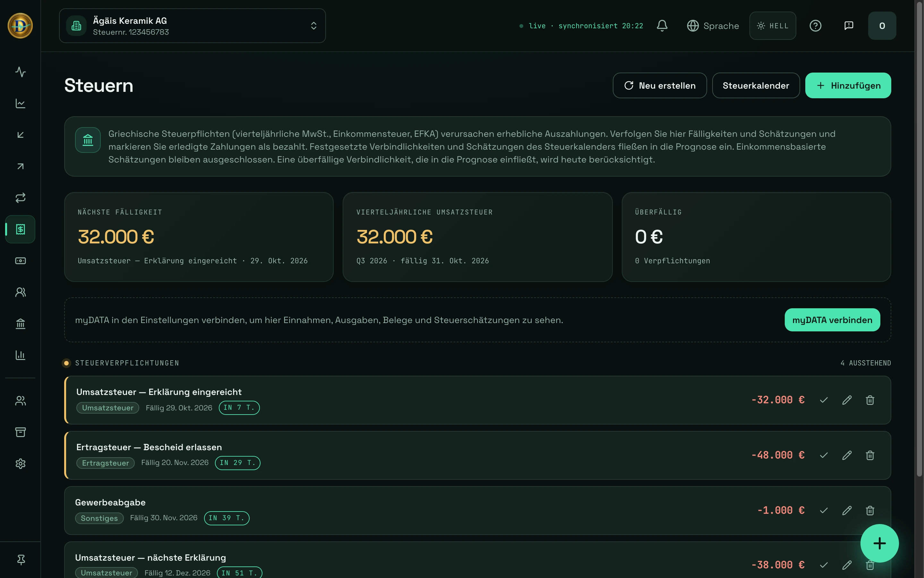Open the archive box sidebar icon
Viewport: 924px width, 578px height.
point(20,432)
